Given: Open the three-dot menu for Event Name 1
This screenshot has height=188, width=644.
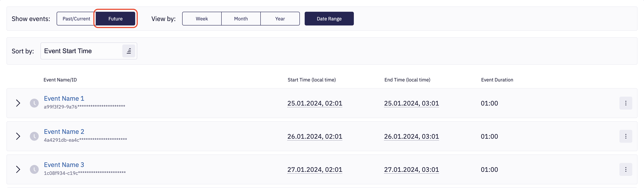Looking at the screenshot, I should point(625,103).
